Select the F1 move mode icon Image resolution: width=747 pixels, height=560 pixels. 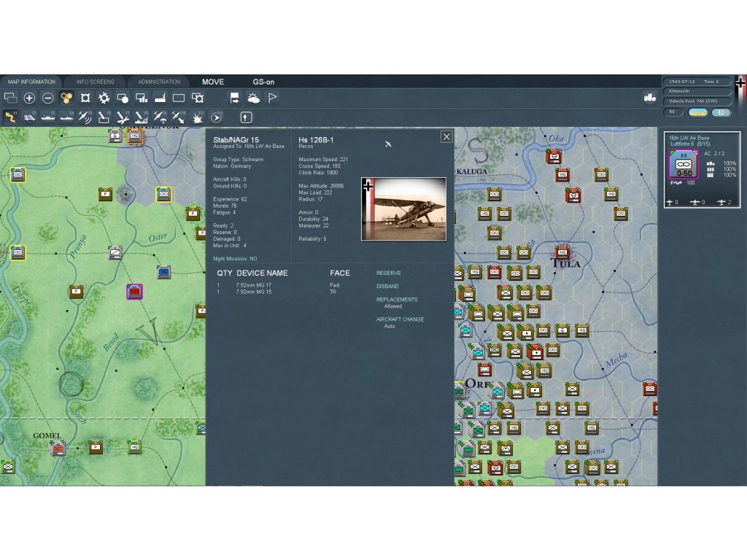click(x=11, y=117)
